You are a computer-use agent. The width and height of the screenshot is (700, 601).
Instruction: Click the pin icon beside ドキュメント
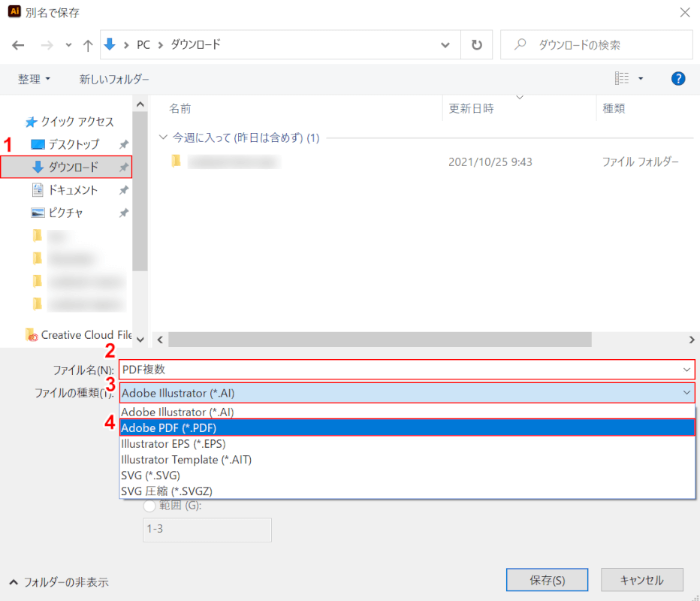pyautogui.click(x=124, y=190)
